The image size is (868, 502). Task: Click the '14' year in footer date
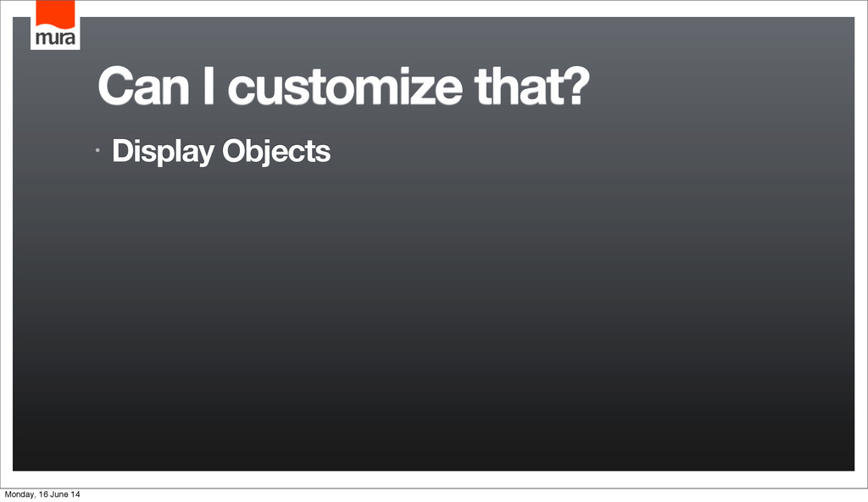[75, 494]
